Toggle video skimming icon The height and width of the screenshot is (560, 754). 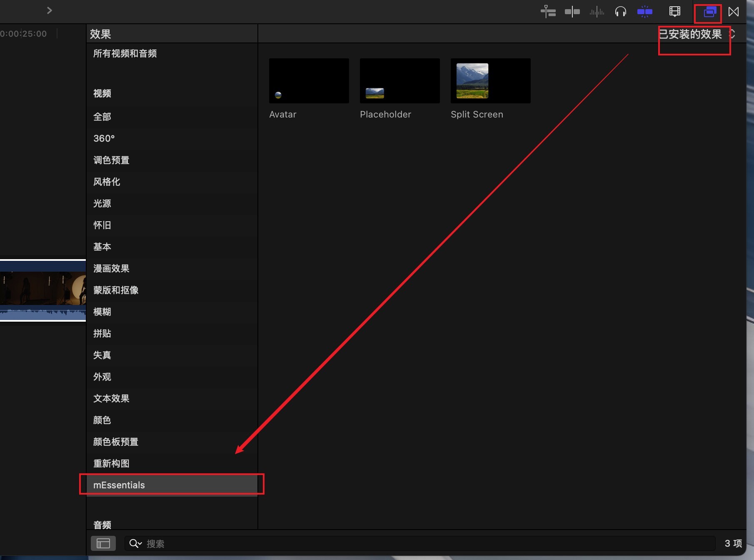pos(572,12)
